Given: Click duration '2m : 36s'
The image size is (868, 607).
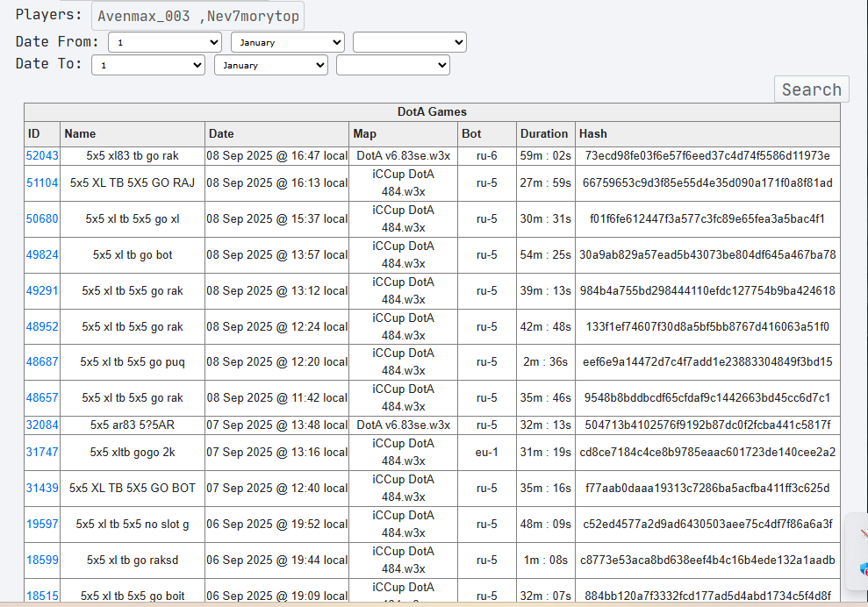Looking at the screenshot, I should click(x=545, y=361).
